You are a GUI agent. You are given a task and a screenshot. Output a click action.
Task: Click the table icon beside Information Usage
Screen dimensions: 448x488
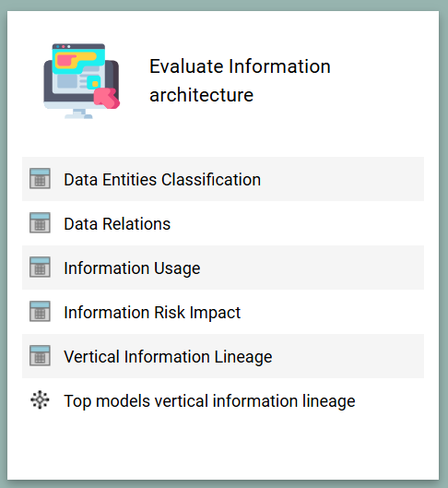(40, 267)
